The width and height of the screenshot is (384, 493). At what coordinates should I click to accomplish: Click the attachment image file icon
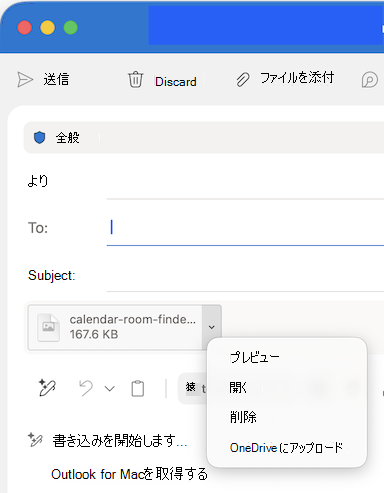(x=49, y=328)
